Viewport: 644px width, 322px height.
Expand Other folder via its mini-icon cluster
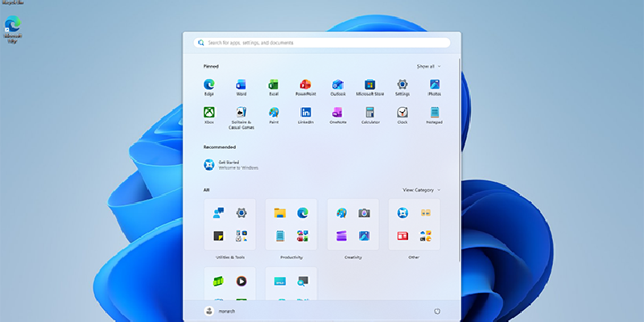[426, 236]
